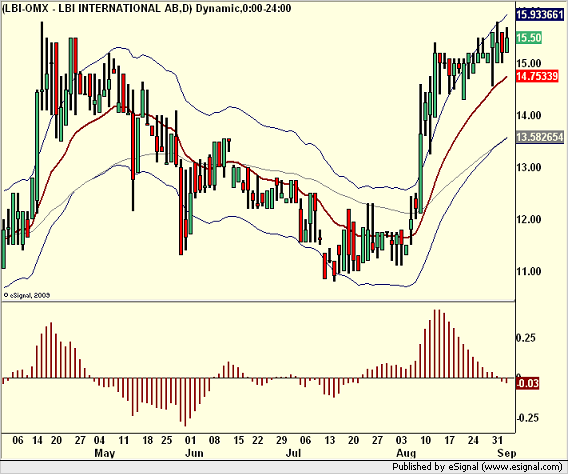
Task: Click date label 29 on the time axis
Action: pyautogui.click(x=281, y=440)
